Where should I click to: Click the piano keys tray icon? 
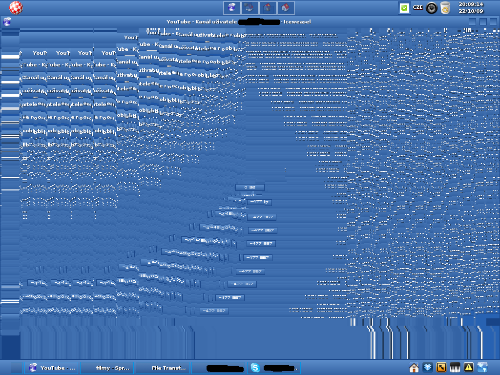click(455, 368)
